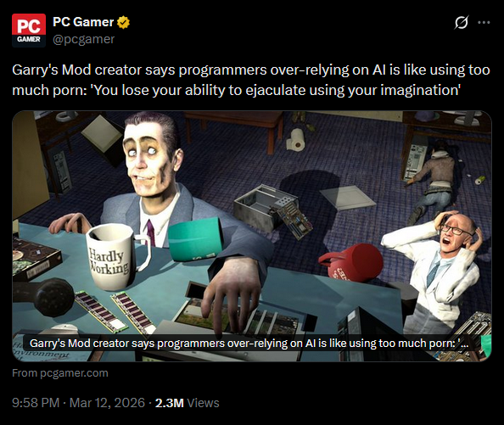Click the PC Gamer profile avatar

[x=29, y=31]
